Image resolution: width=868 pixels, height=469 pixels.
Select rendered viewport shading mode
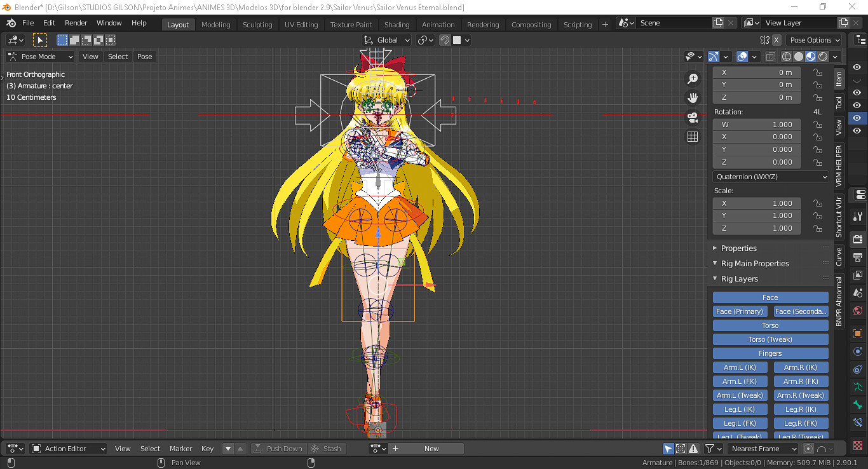pyautogui.click(x=823, y=57)
